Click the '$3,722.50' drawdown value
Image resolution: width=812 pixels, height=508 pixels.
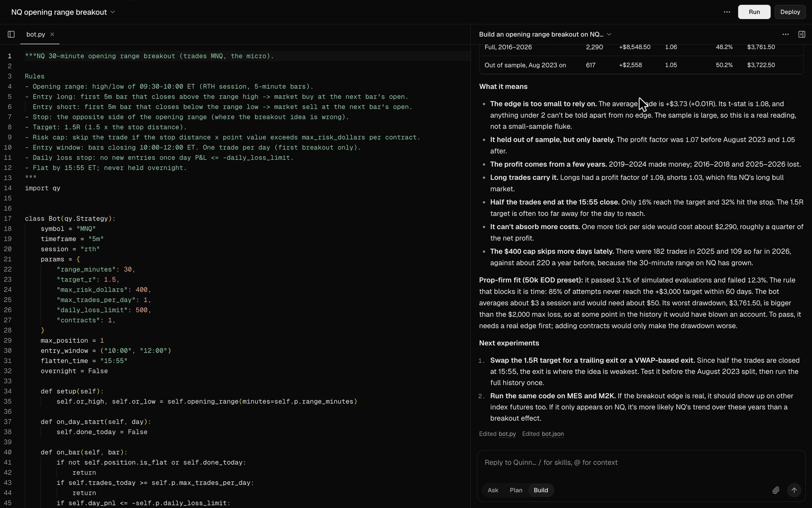tap(761, 65)
